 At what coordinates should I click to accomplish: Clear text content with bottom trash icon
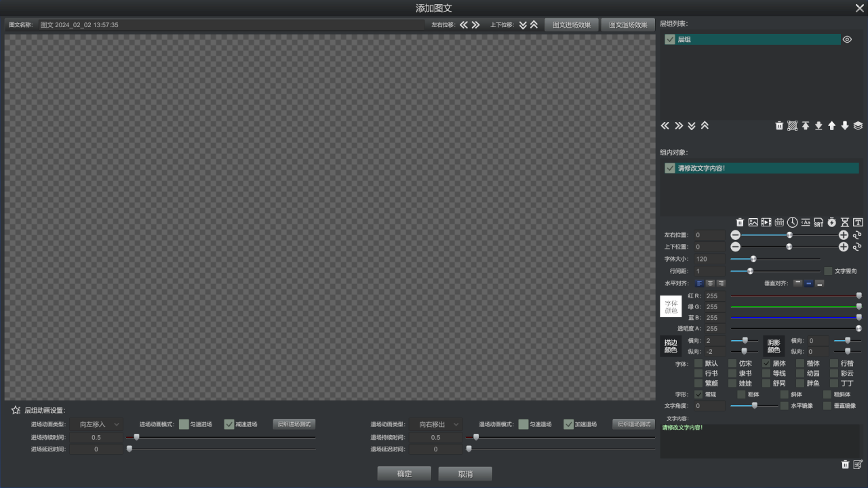pos(845,464)
